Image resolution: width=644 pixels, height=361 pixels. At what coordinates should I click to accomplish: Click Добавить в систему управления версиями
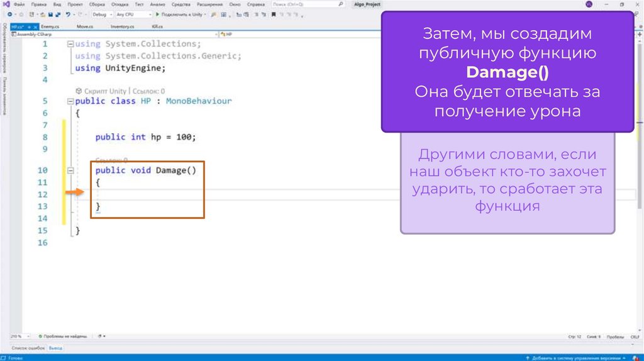click(576, 358)
